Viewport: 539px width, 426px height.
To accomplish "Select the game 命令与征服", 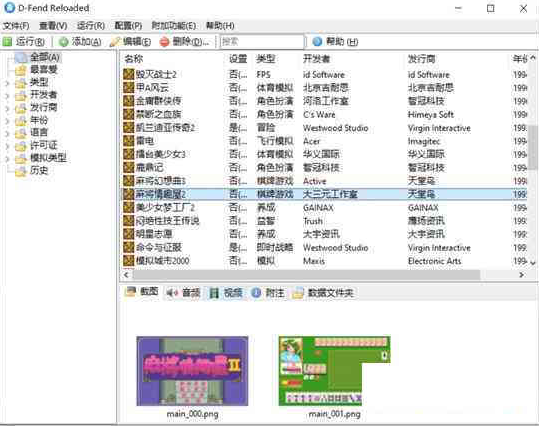I will tap(158, 248).
